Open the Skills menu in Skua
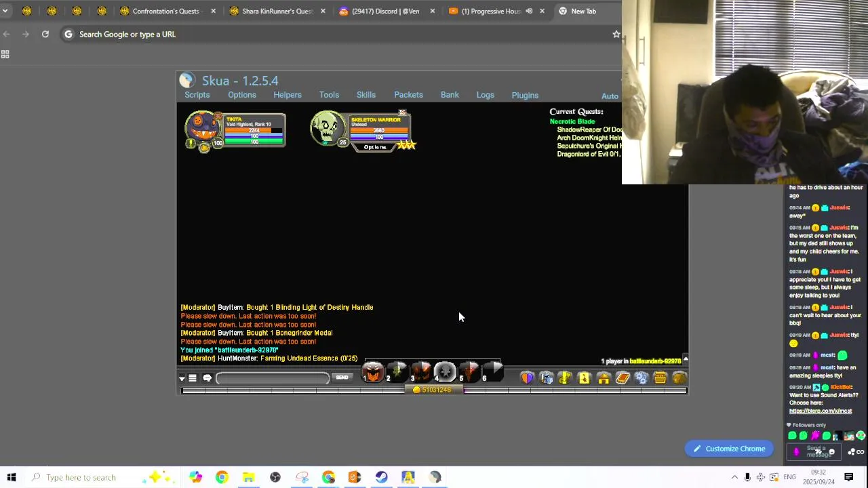 366,95
